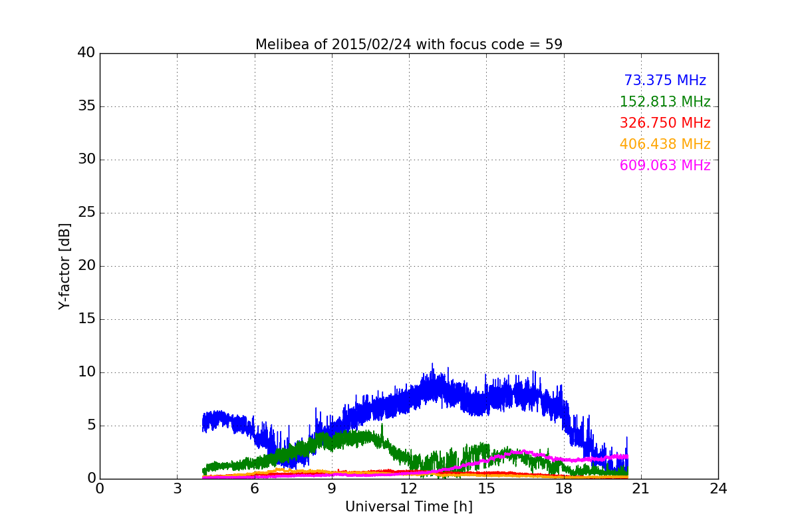Select the 73.375 MHz legend label
Viewport: 798px width, 532px height.
[x=665, y=80]
